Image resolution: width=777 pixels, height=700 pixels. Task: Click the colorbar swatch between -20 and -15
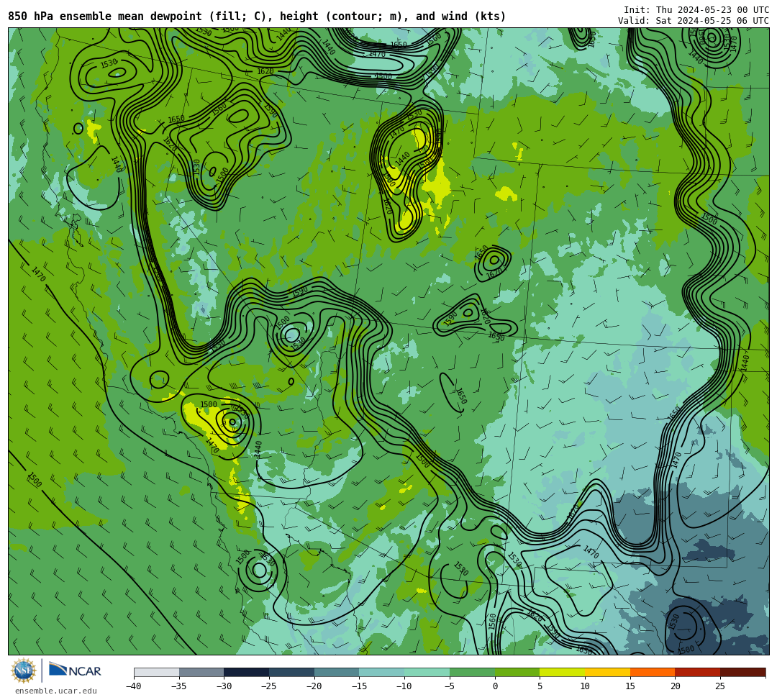click(x=337, y=672)
